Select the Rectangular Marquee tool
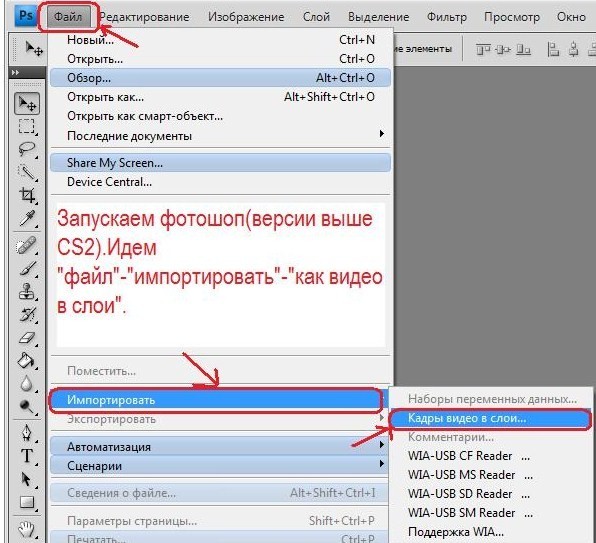This screenshot has width=596, height=543. [27, 126]
